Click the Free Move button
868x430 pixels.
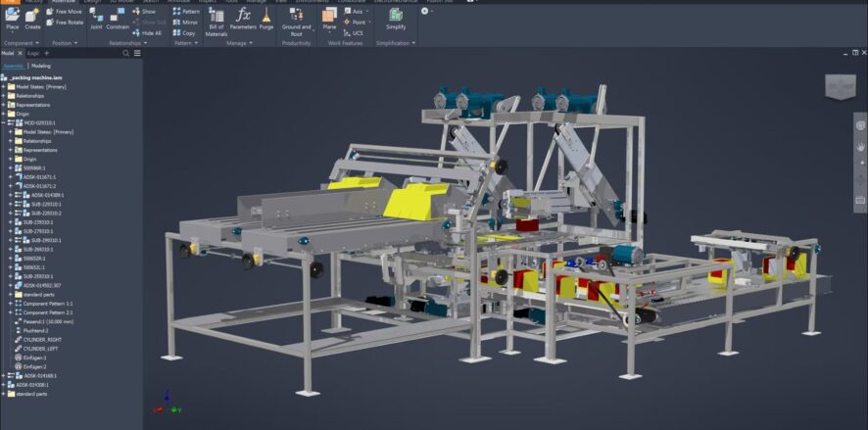click(x=65, y=11)
